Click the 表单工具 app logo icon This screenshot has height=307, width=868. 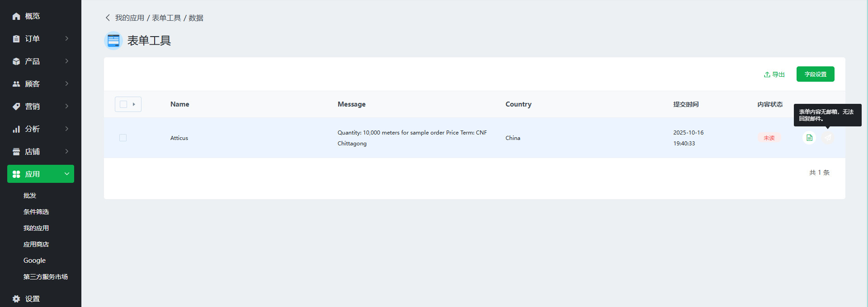tap(113, 41)
